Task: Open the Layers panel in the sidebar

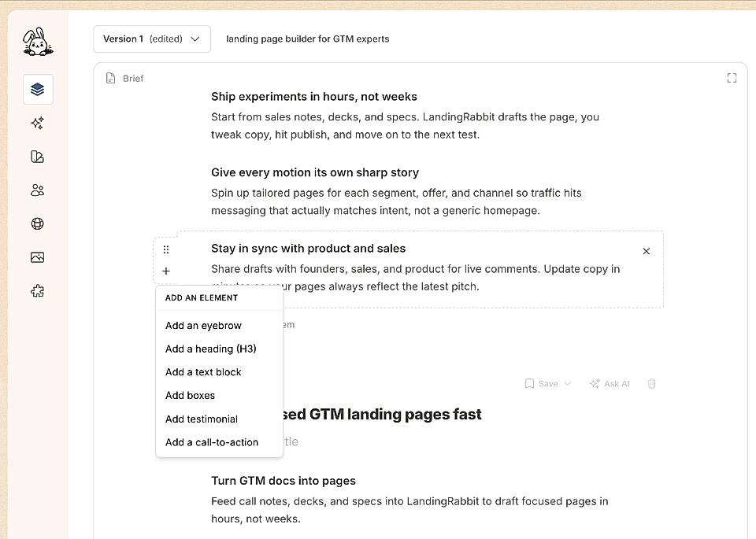Action: [x=37, y=89]
